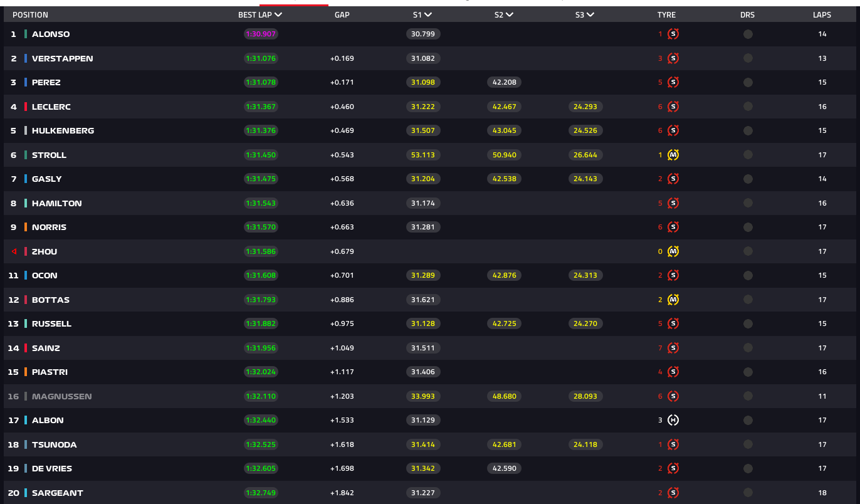Click the red arrow marker beside Zhou
Viewport: 860px width, 504px height.
coord(14,251)
